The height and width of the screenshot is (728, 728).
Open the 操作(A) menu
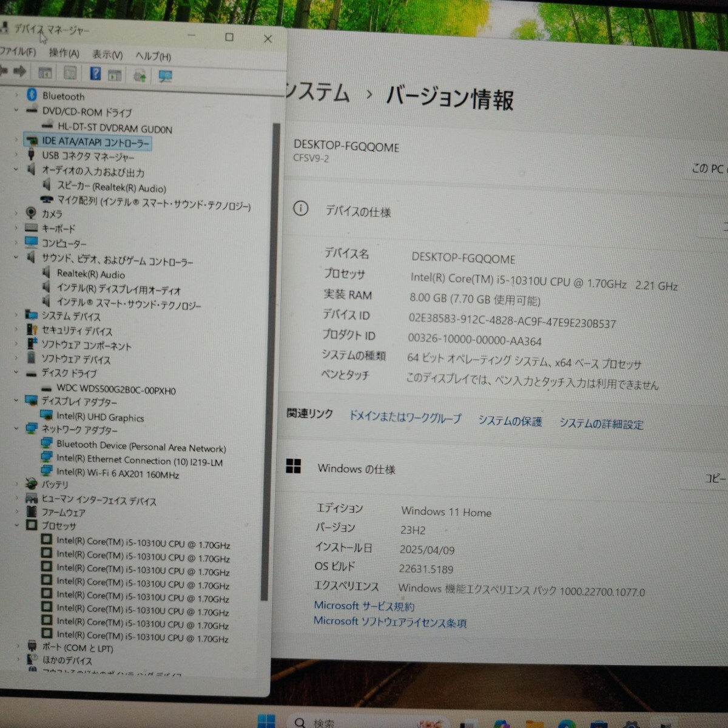click(64, 53)
